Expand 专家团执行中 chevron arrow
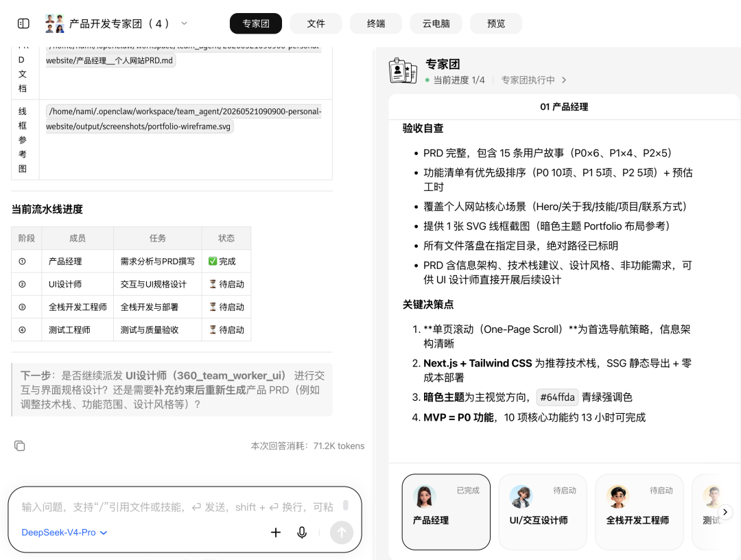The width and height of the screenshot is (741, 560). click(x=564, y=80)
